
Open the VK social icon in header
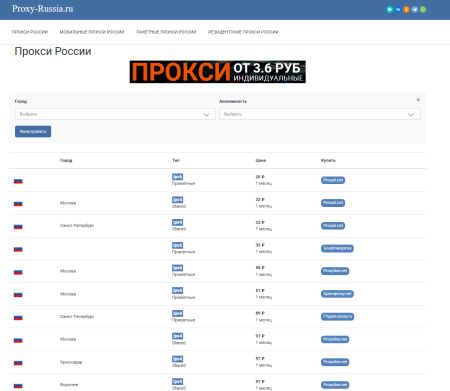pos(398,9)
